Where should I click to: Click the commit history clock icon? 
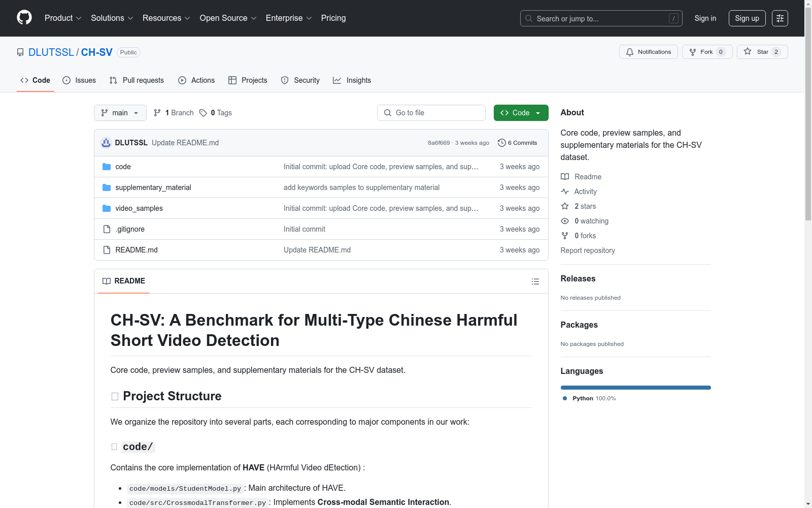[502, 143]
